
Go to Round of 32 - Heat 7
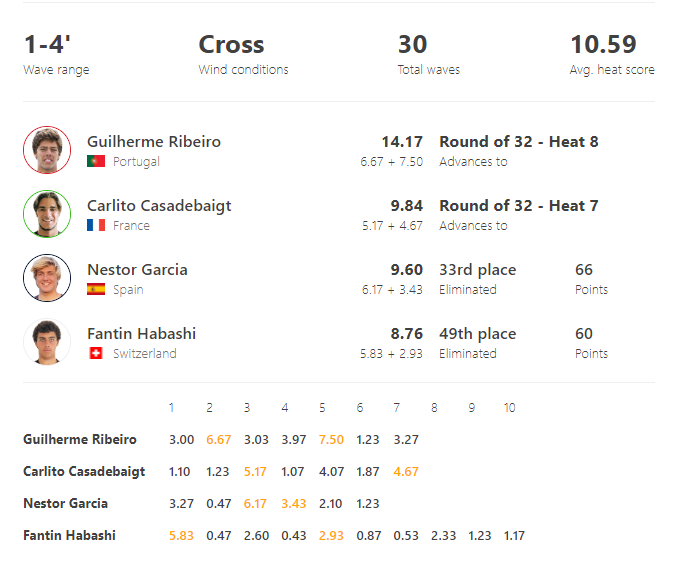518,206
